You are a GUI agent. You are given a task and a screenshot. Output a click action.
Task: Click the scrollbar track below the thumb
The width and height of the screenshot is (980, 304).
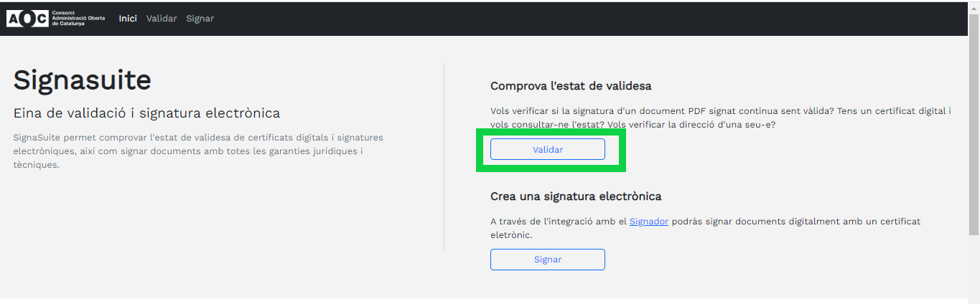(974, 265)
